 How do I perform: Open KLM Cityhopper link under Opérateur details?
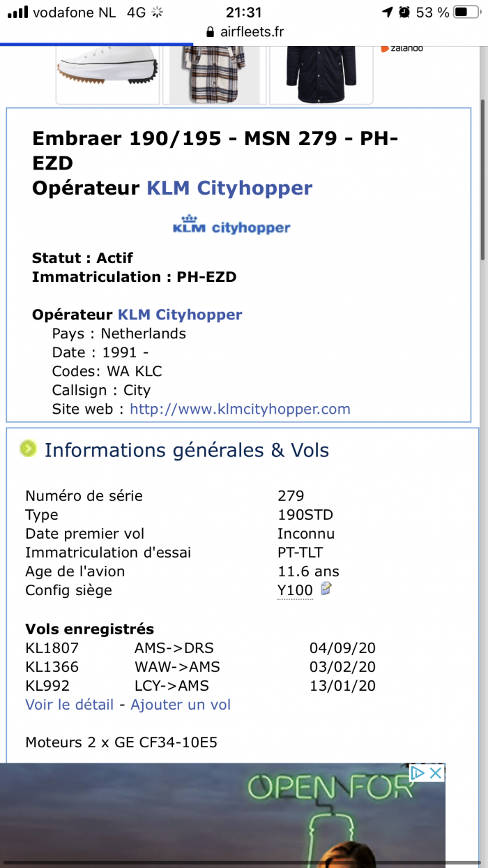tap(180, 315)
